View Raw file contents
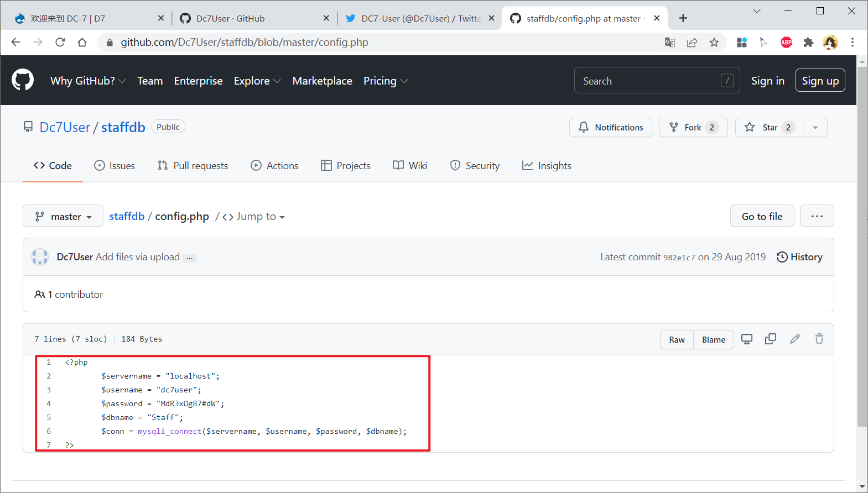This screenshot has height=493, width=868. (677, 340)
